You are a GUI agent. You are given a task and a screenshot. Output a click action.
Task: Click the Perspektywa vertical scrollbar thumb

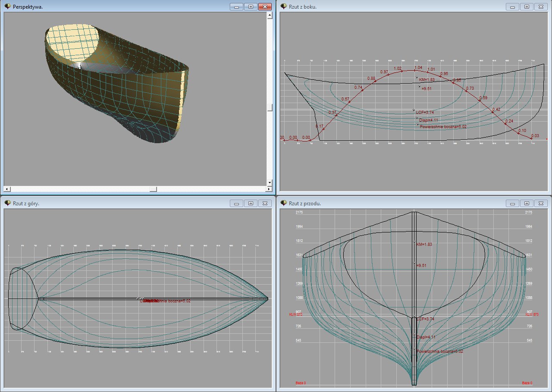click(x=270, y=108)
